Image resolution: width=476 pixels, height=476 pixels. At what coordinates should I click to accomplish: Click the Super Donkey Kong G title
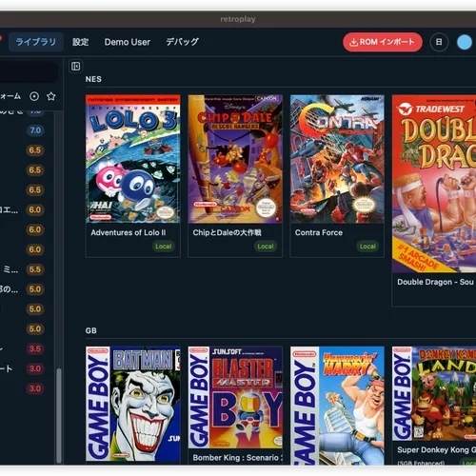click(436, 449)
